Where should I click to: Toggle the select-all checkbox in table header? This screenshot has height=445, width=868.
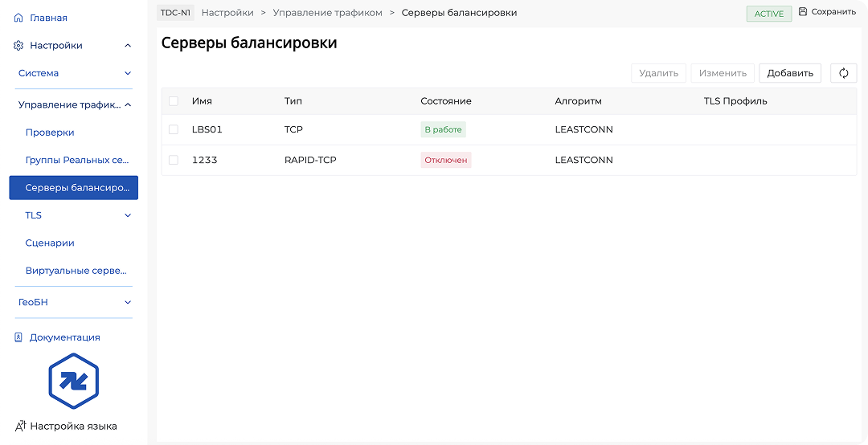[174, 101]
